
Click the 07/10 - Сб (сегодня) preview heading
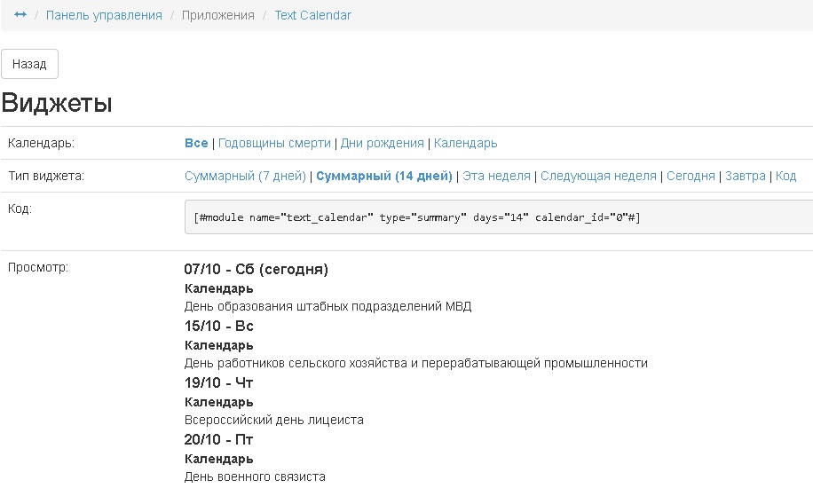click(x=256, y=269)
